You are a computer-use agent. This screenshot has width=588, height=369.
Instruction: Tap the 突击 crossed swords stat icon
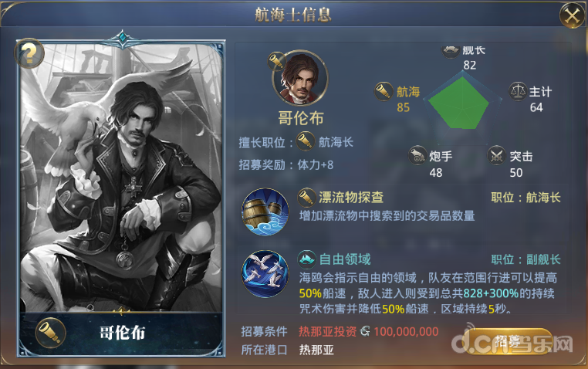pyautogui.click(x=496, y=155)
